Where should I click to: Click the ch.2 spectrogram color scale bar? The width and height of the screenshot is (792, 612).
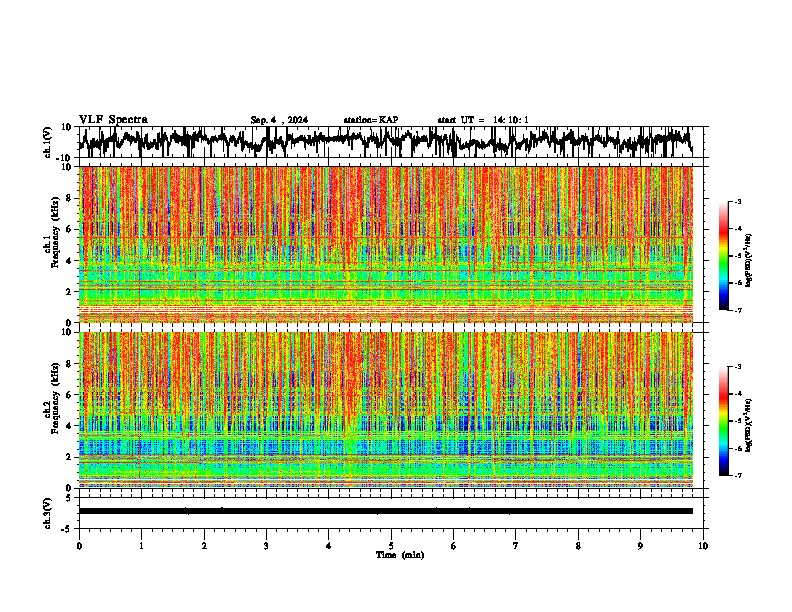click(724, 421)
